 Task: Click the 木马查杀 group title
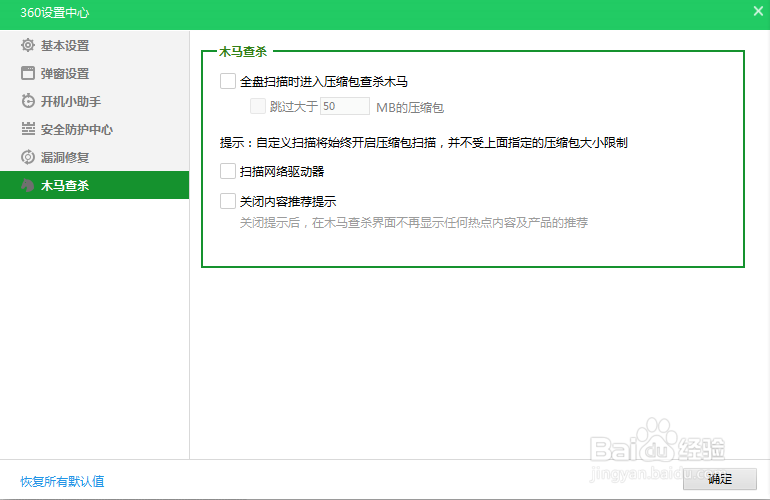pyautogui.click(x=243, y=52)
